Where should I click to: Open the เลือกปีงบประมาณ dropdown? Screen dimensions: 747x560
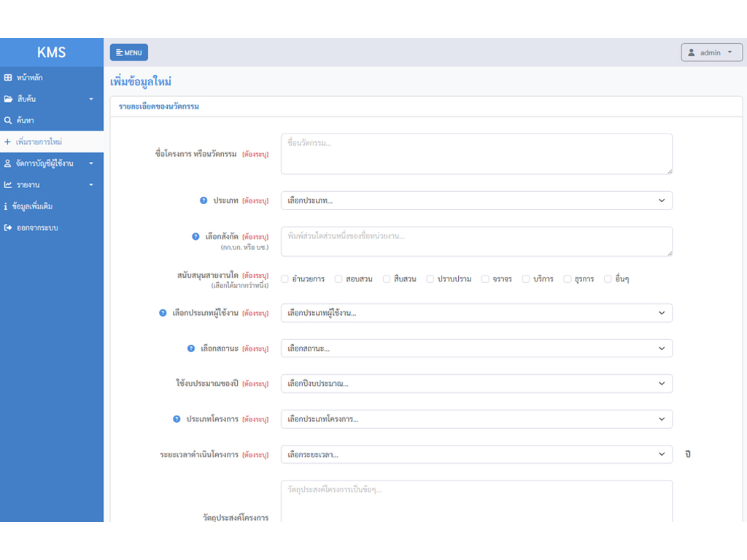(x=476, y=384)
